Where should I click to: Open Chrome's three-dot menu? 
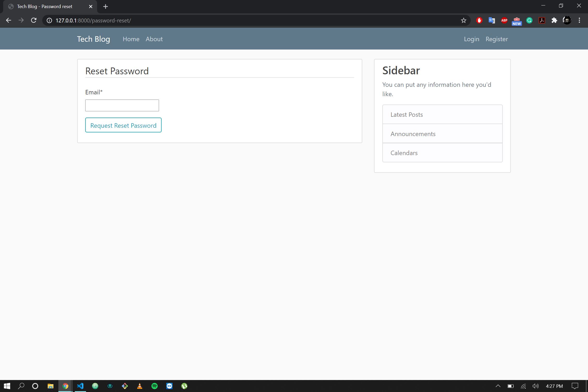579,20
